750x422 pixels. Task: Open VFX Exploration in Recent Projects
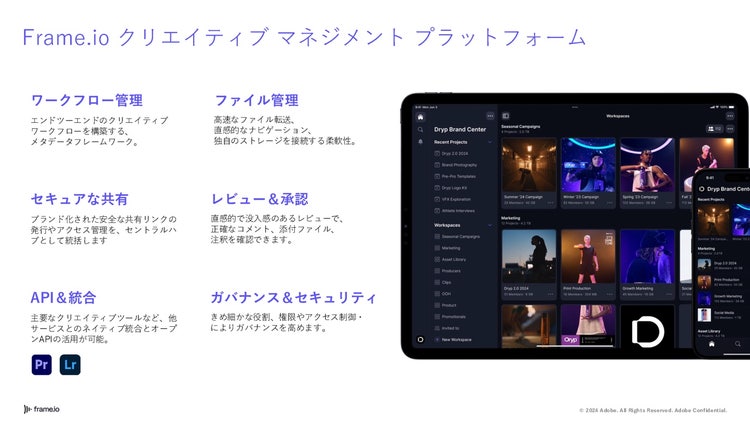pos(453,200)
